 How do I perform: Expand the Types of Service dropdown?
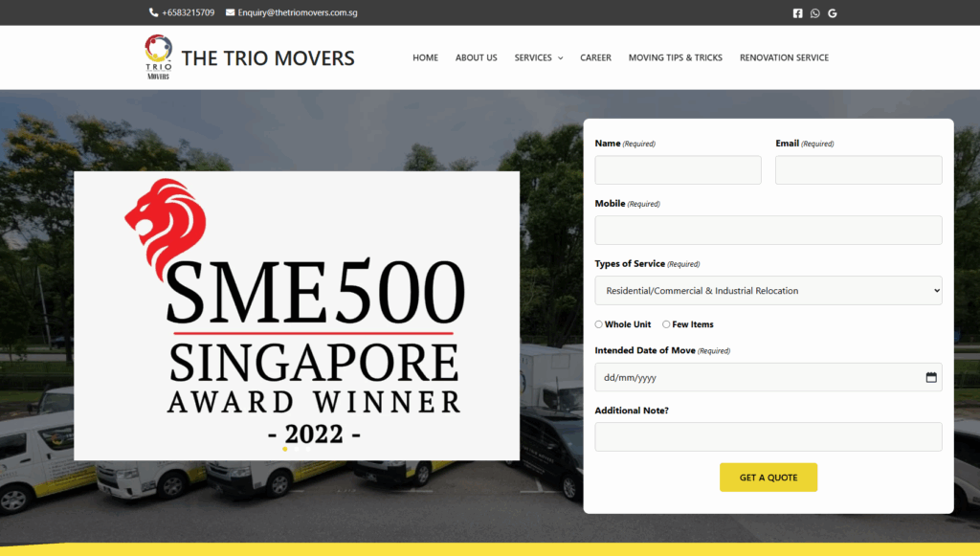(768, 291)
